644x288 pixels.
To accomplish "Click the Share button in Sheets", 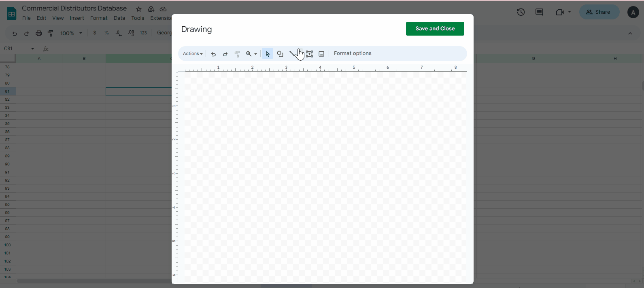I will pyautogui.click(x=599, y=12).
